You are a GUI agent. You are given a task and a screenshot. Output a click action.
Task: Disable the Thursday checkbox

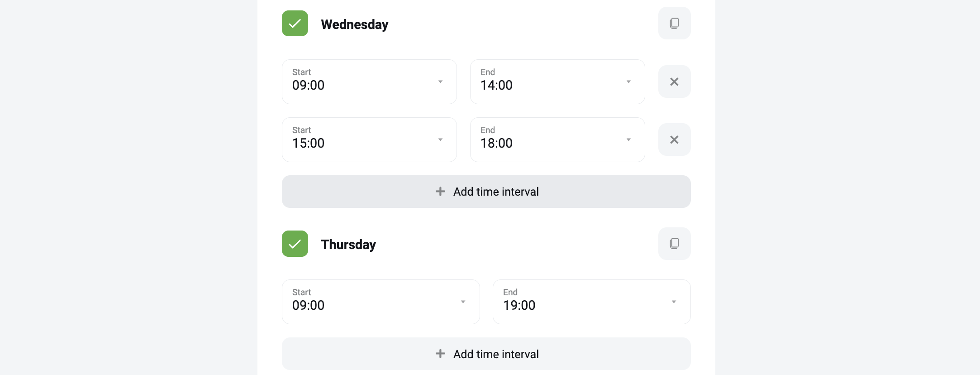point(295,244)
